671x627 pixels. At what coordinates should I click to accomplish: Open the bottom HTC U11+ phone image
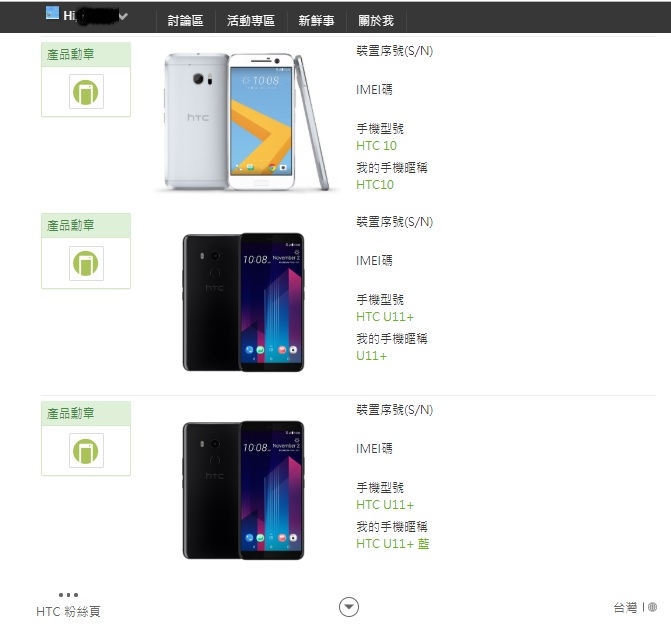coord(243,490)
